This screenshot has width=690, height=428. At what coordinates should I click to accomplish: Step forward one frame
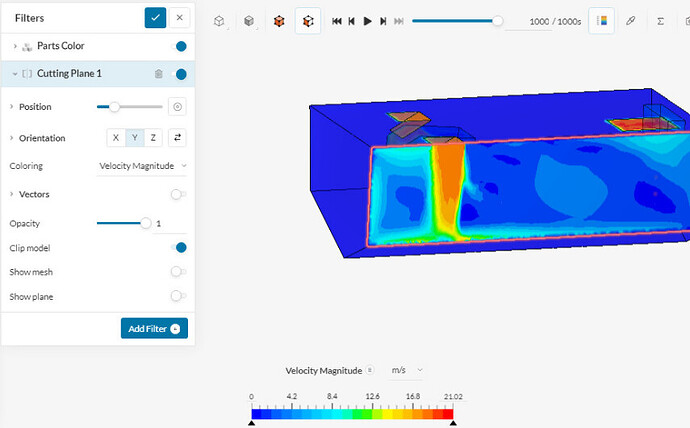point(383,21)
